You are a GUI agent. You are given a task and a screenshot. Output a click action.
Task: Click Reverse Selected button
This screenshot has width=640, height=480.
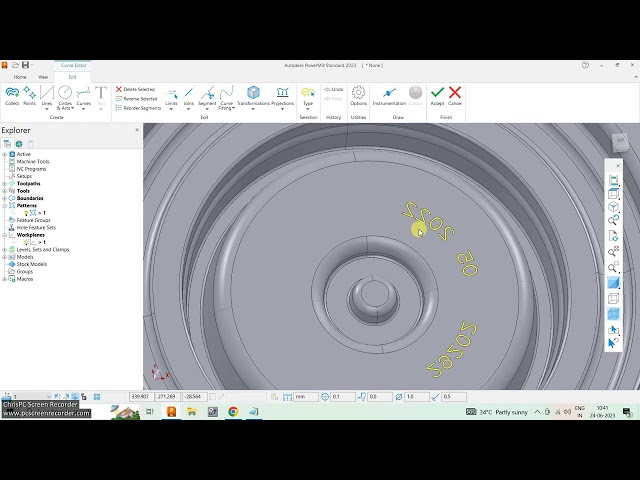click(136, 99)
